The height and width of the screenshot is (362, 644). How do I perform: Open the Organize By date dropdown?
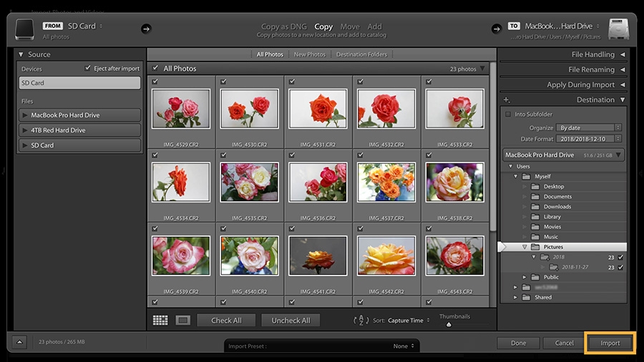589,127
